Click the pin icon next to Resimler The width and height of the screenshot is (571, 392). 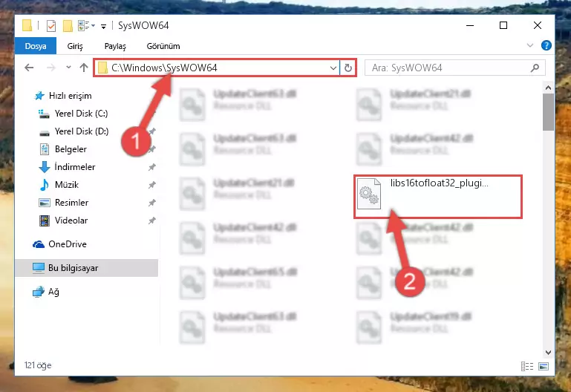point(152,203)
